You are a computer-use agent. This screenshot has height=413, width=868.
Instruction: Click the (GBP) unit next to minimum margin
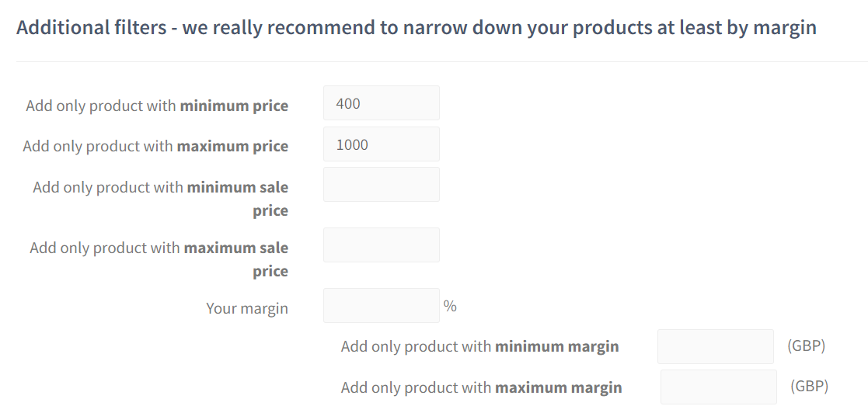[x=806, y=345]
